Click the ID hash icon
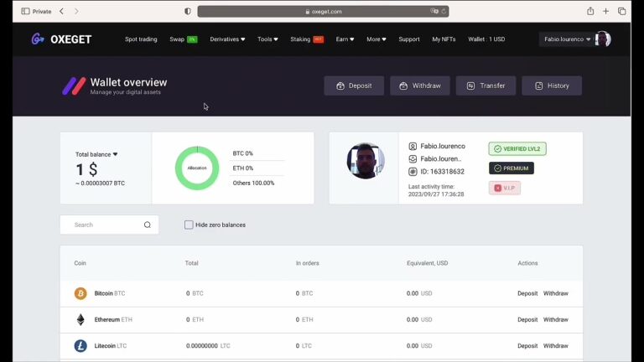Screen dimensions: 644x362 [413, 172]
